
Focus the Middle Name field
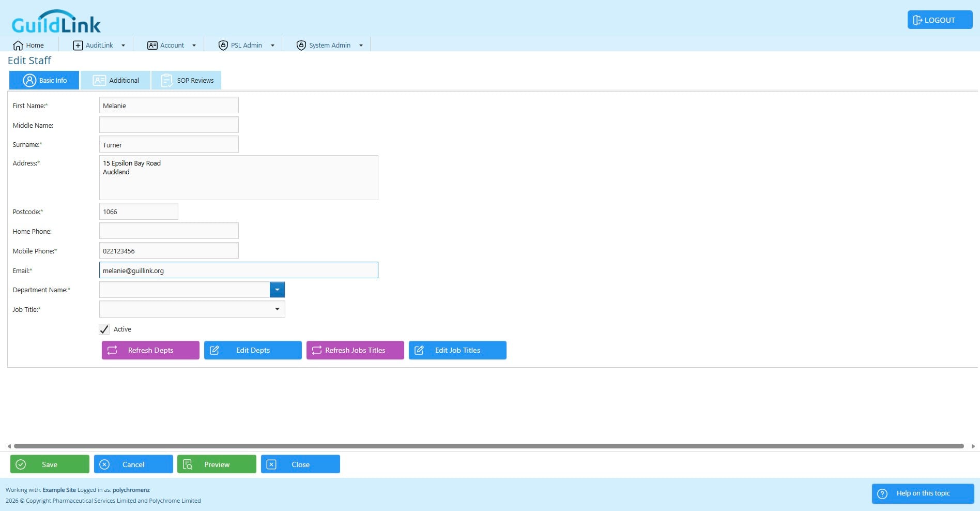tap(169, 125)
